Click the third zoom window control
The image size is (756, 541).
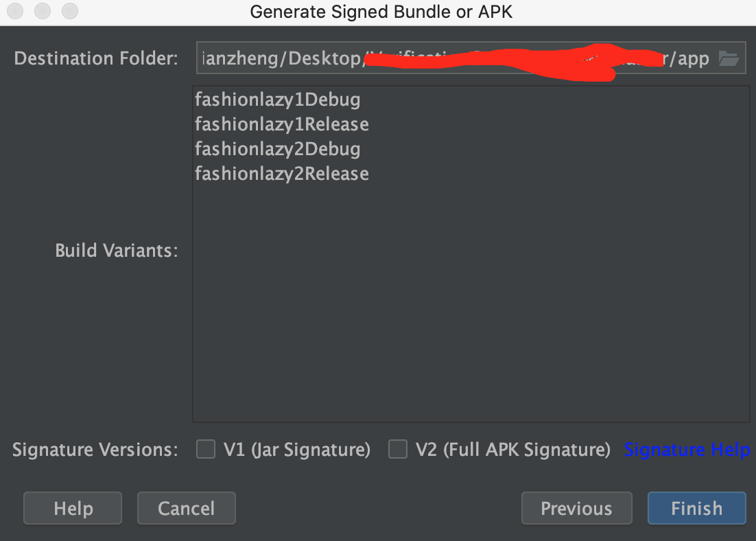[70, 12]
